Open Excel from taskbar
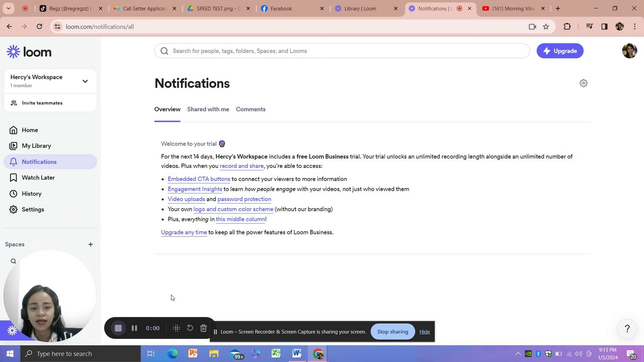This screenshot has height=362, width=644. click(276, 353)
